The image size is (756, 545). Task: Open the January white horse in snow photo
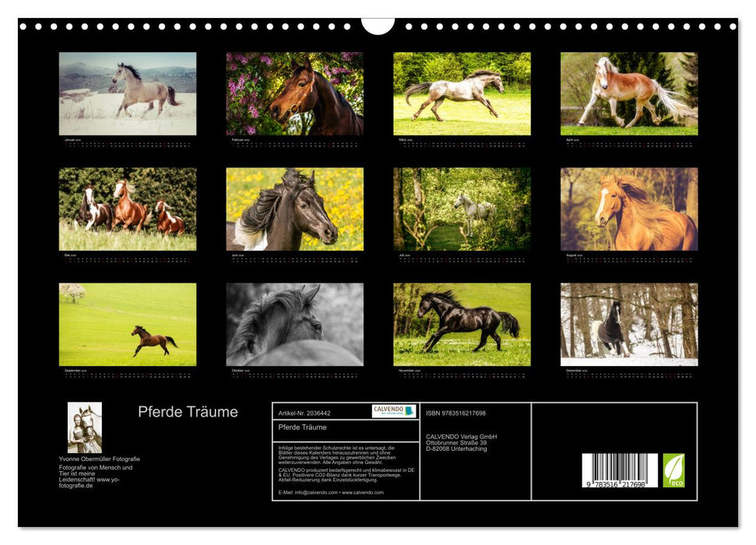(x=128, y=93)
